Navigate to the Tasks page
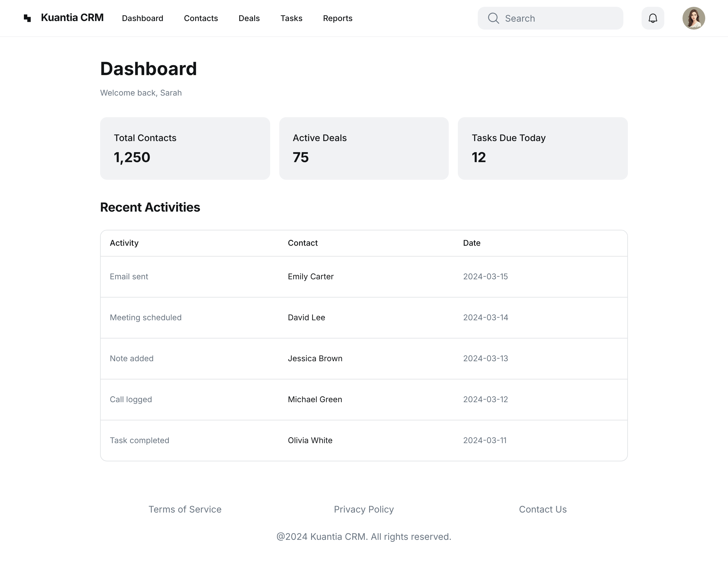Image resolution: width=728 pixels, height=566 pixels. coord(291,18)
